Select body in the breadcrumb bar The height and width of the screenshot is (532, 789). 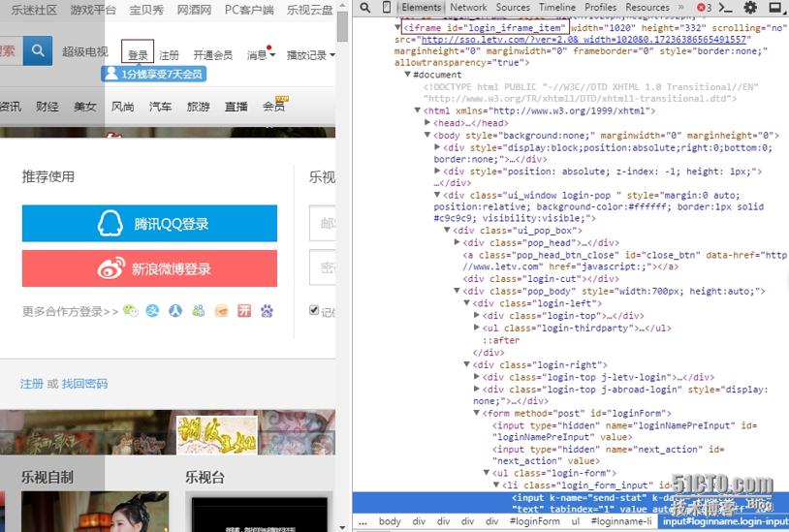[390, 521]
